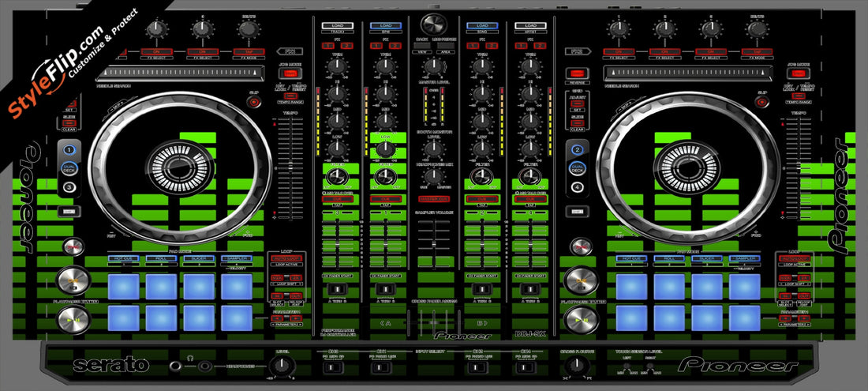Select deck 2 button on right deck
The image size is (868, 391).
(x=577, y=149)
